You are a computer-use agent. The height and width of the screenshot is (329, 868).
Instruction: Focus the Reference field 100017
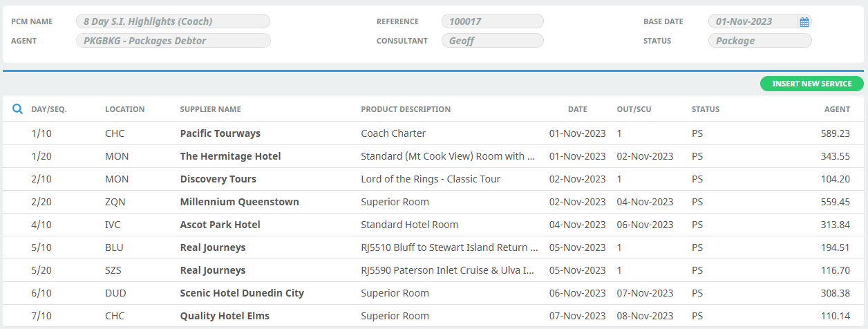[x=493, y=21]
